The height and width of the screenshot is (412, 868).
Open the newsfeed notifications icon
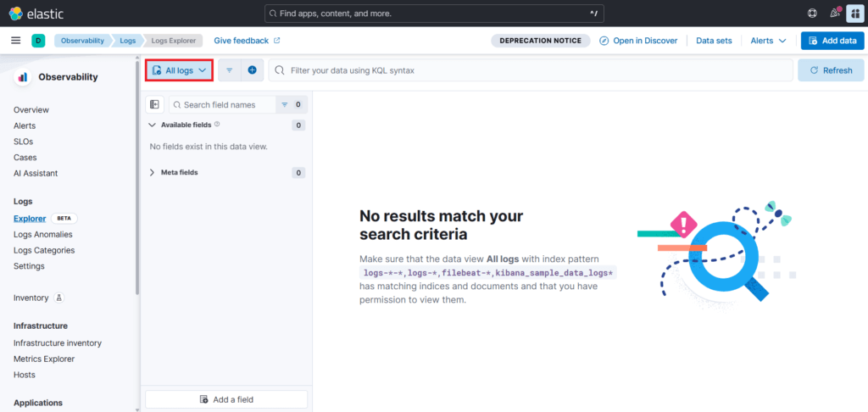click(x=835, y=14)
